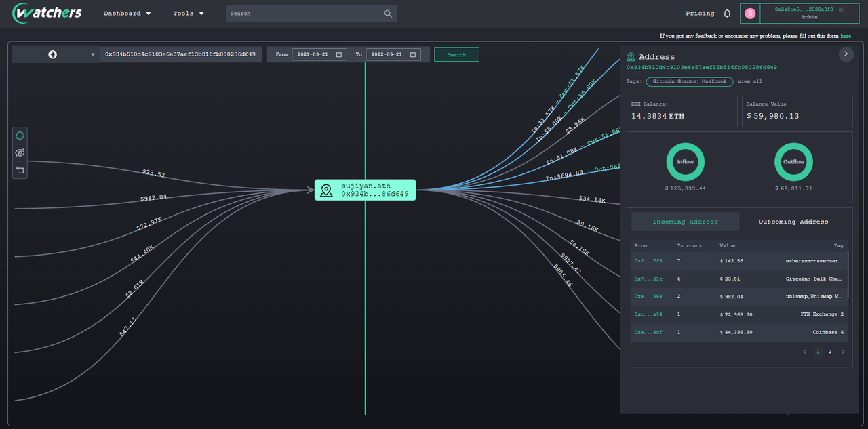Click the pink user avatar B
Screen dimensions: 868x429
(x=749, y=14)
